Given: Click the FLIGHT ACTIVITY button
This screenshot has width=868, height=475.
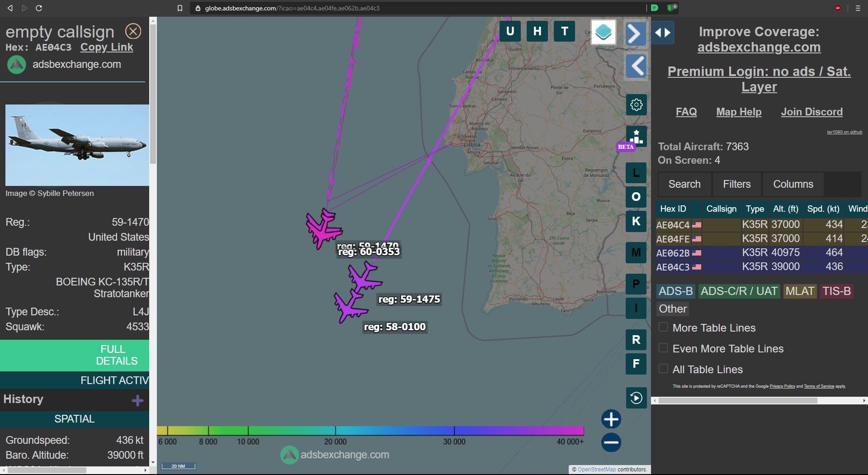Looking at the screenshot, I should (75, 380).
